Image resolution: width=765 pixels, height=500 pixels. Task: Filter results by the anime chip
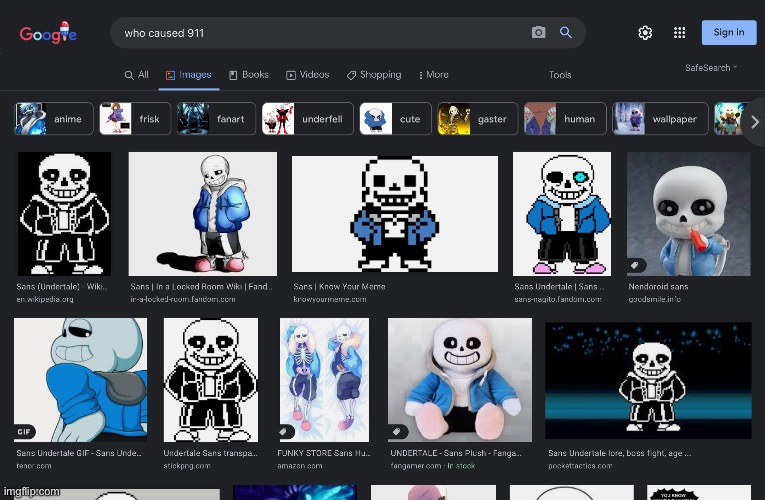[x=54, y=119]
